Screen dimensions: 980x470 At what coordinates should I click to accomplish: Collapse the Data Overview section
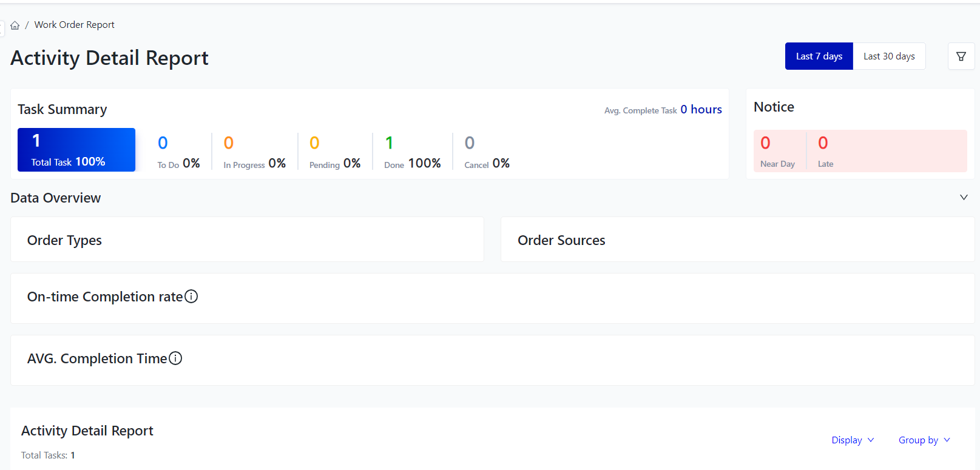click(964, 198)
